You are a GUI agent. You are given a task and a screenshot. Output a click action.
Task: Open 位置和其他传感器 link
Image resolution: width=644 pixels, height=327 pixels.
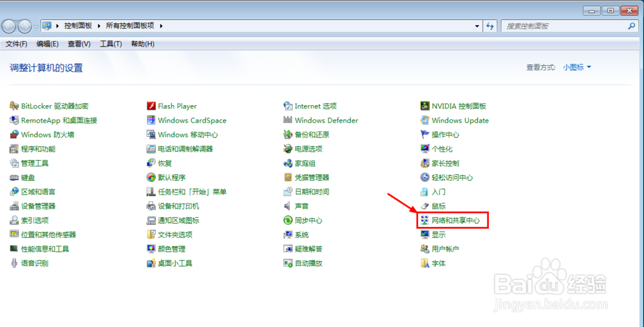[x=48, y=235]
